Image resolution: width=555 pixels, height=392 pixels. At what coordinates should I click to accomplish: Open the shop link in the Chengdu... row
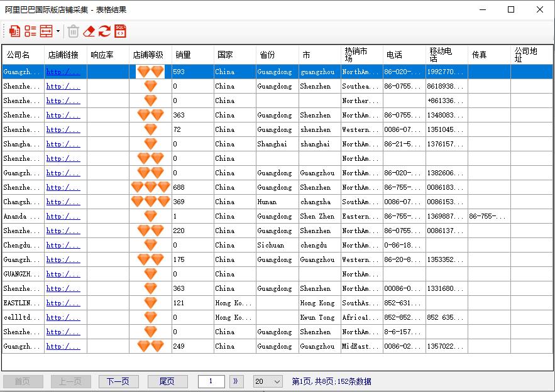(x=63, y=245)
